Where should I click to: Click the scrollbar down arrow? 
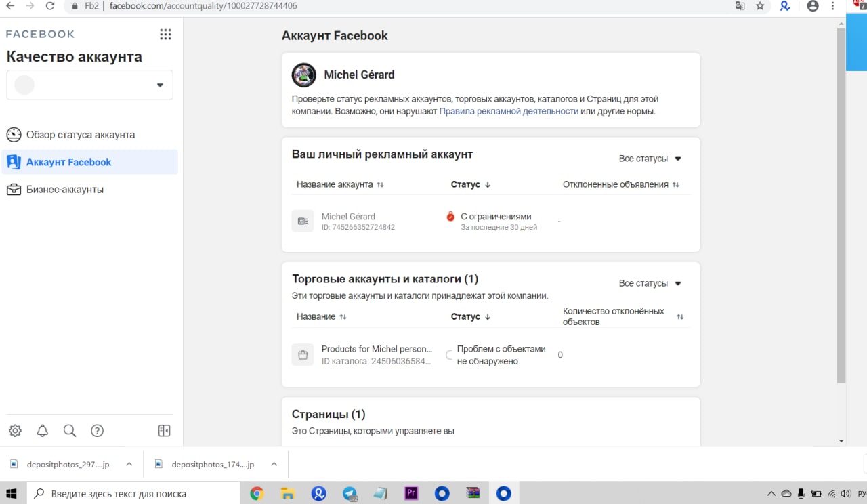point(841,441)
